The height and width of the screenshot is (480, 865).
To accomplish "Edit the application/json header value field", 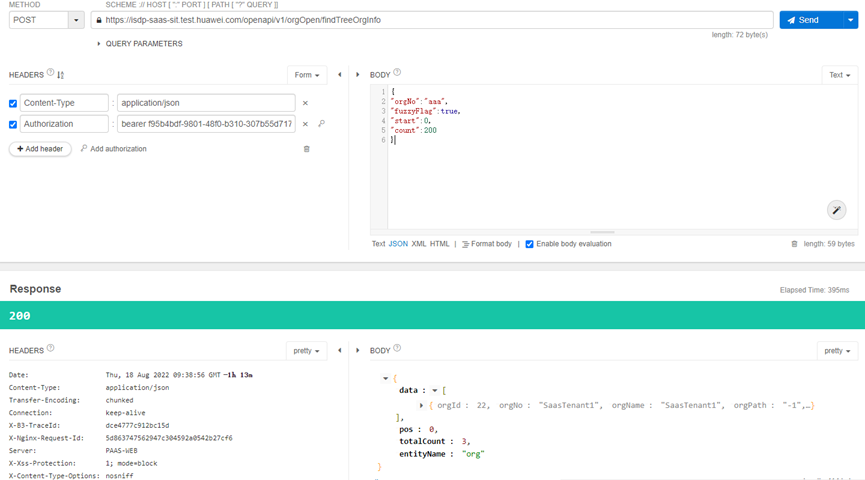I will pyautogui.click(x=206, y=103).
